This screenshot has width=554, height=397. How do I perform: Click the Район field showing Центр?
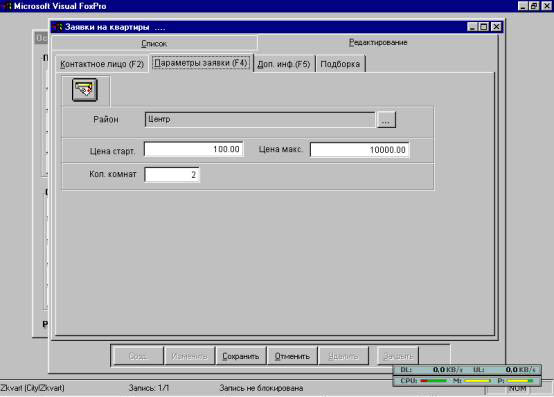(259, 119)
